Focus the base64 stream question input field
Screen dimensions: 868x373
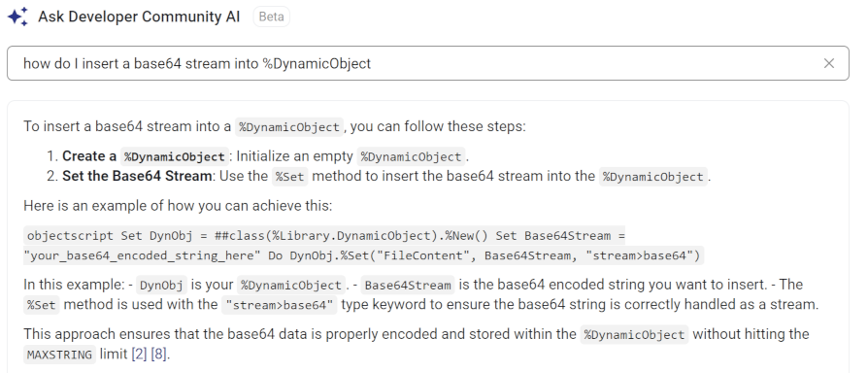coord(427,63)
